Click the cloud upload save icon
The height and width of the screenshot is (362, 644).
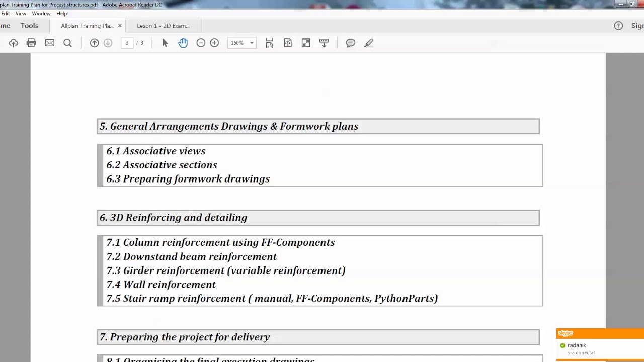[x=14, y=43]
